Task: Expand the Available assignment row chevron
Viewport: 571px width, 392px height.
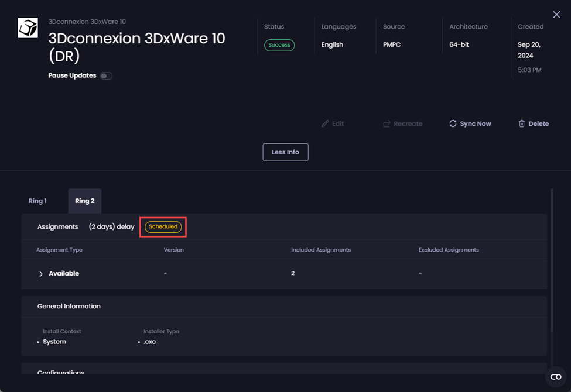Action: click(x=41, y=274)
